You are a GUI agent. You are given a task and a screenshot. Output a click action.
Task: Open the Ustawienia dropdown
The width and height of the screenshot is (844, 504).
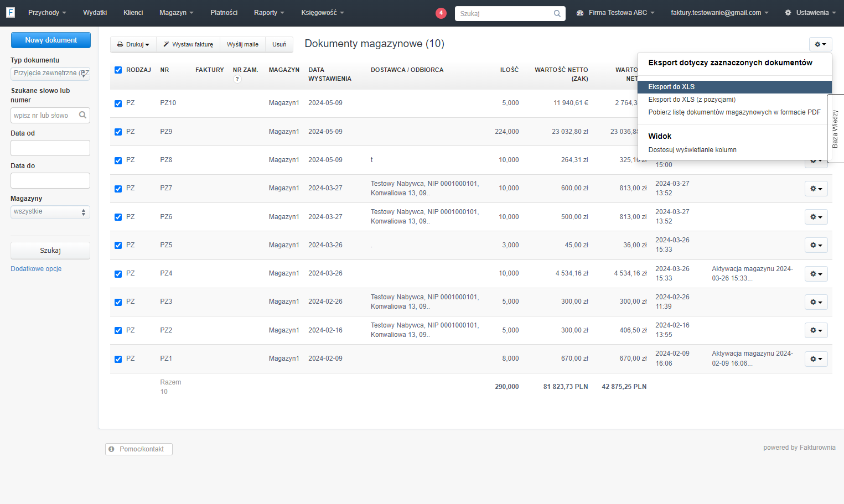click(x=811, y=13)
